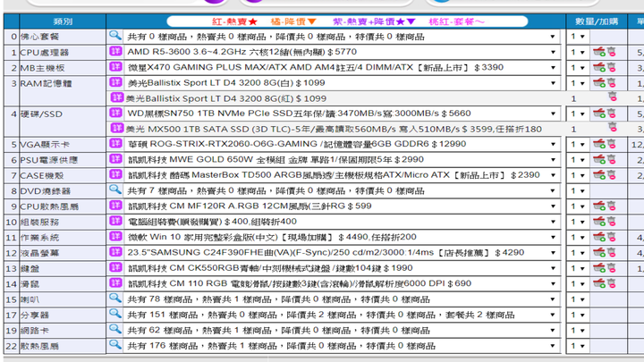Click magnifier icon in DVD燒錄器 row
The width and height of the screenshot is (644, 362).
click(x=115, y=189)
